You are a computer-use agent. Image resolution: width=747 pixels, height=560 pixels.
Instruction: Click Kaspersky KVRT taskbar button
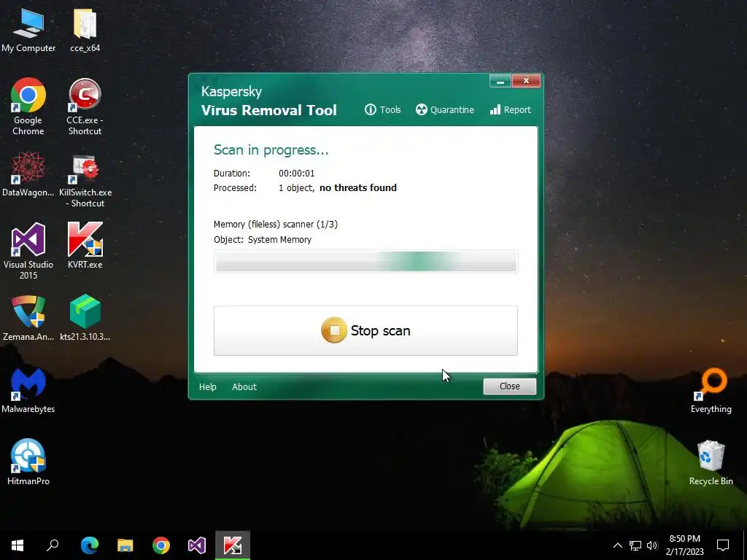(233, 545)
